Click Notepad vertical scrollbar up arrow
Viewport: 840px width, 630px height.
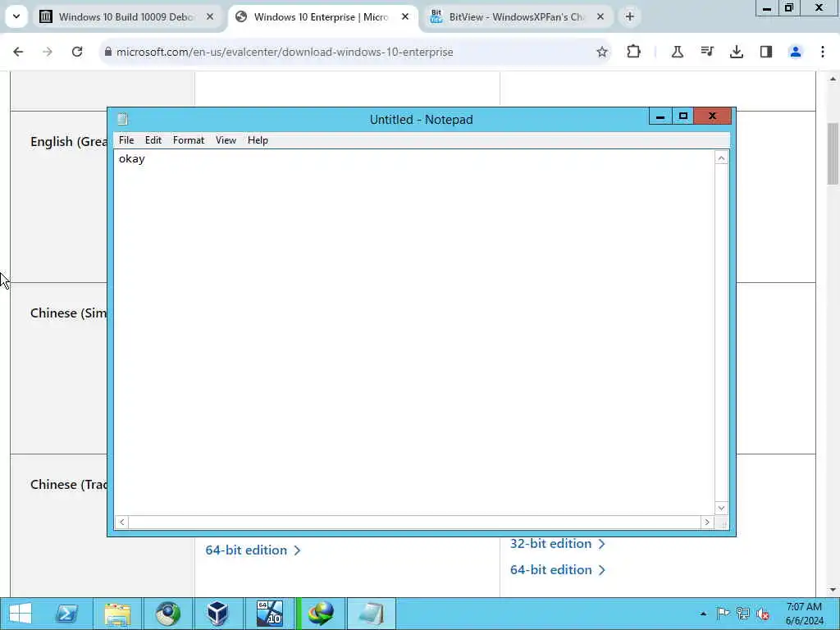tap(721, 158)
